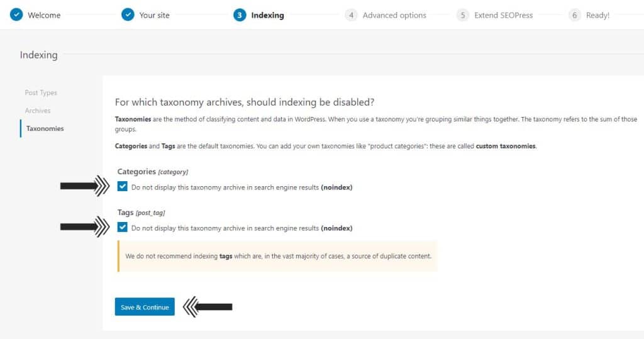The width and height of the screenshot is (644, 339).
Task: Click the Categories noindex label text
Action: point(242,187)
